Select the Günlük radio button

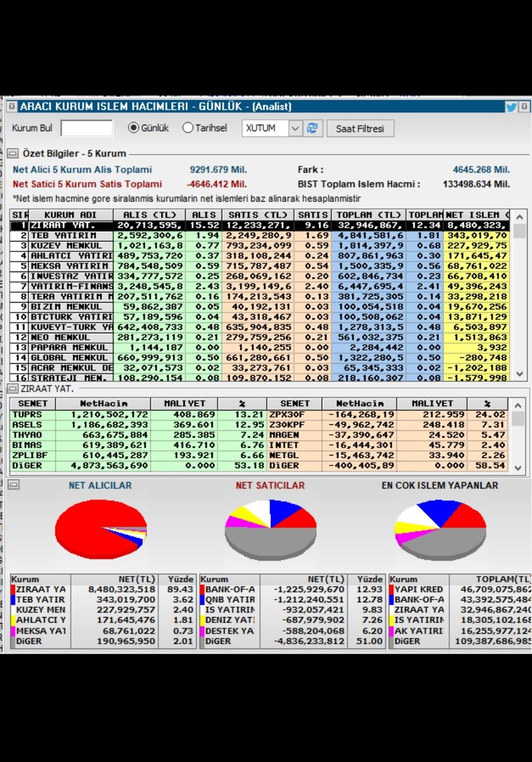coord(133,128)
